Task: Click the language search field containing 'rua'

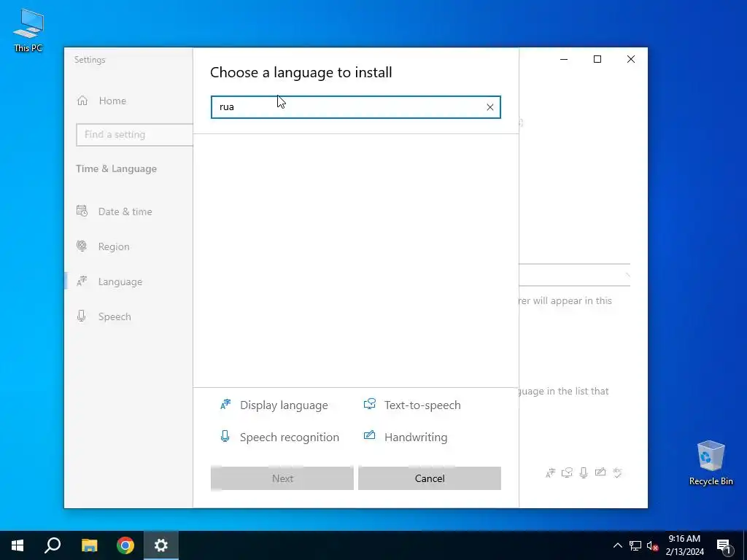Action: point(355,107)
